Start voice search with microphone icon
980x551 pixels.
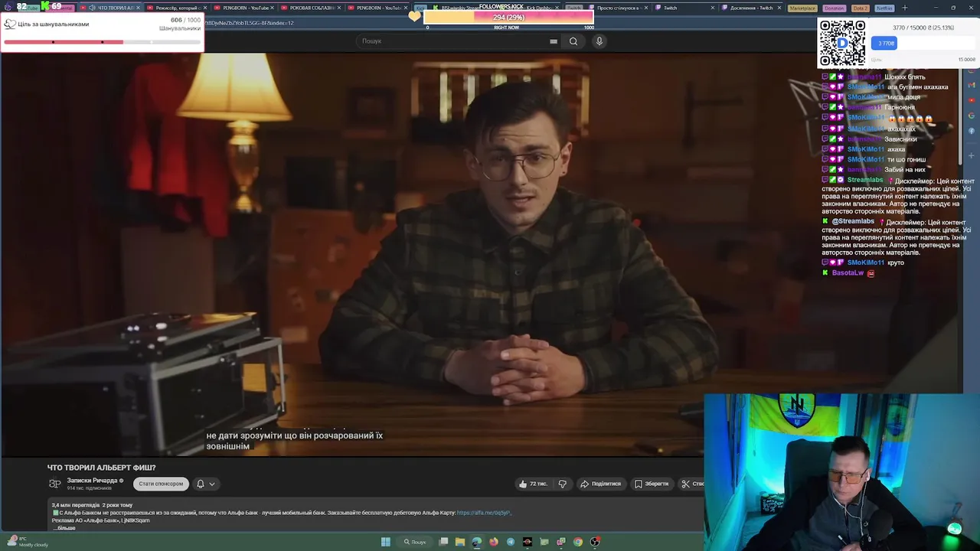pos(599,41)
